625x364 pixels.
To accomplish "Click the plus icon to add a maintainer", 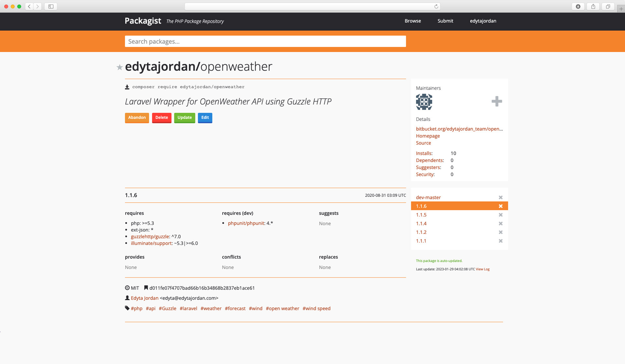I will click(496, 101).
